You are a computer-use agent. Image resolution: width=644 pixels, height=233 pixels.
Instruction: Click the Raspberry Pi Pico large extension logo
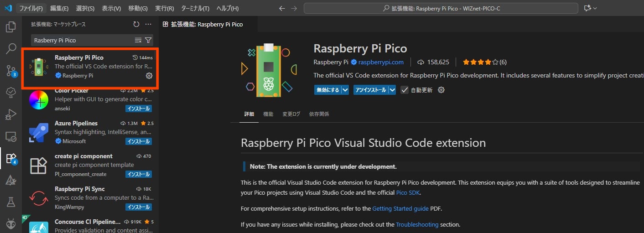[x=268, y=70]
